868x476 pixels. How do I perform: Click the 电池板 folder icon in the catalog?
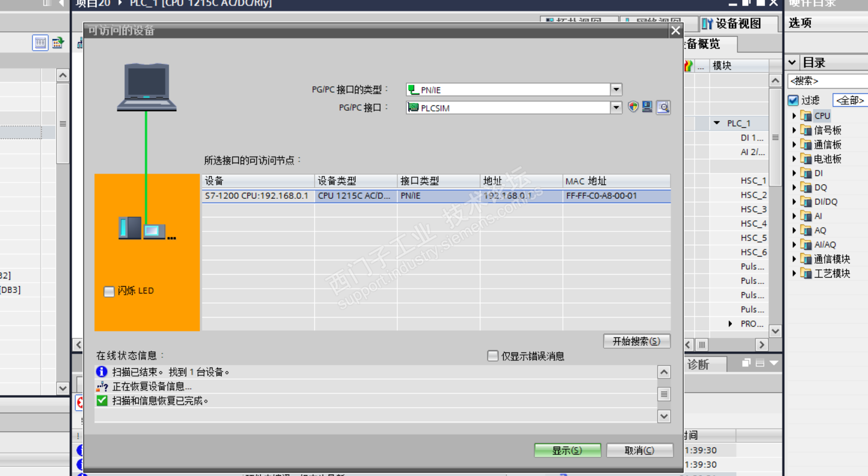tap(806, 159)
